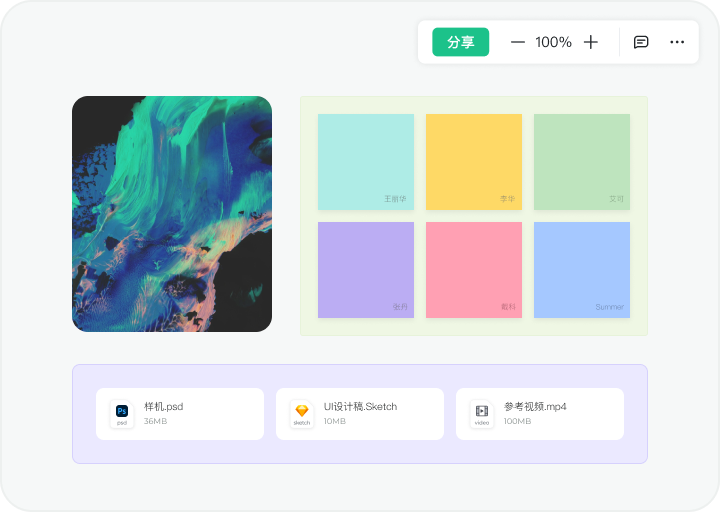
Task: Select the yellow sticky note by 李华
Action: tap(474, 162)
